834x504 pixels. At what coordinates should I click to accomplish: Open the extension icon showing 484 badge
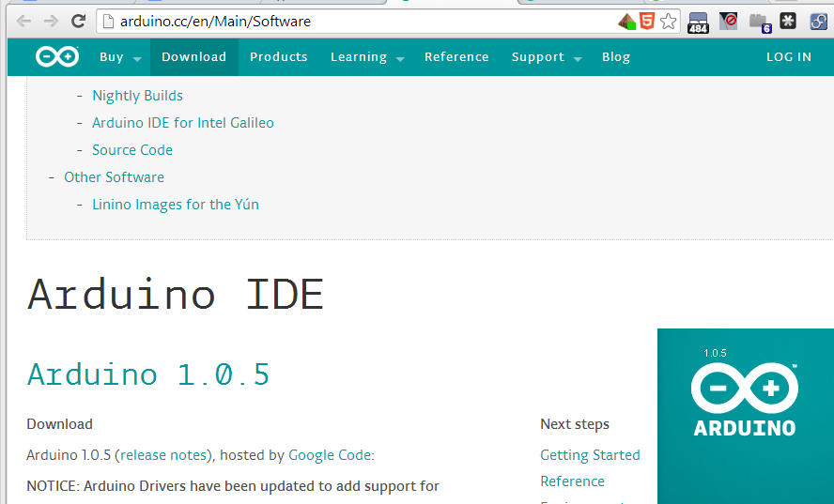(x=698, y=22)
